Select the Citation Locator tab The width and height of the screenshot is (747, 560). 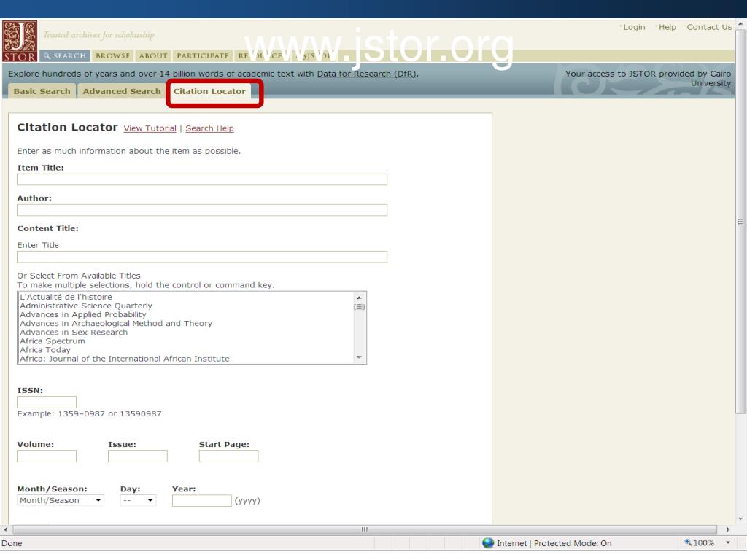point(209,91)
